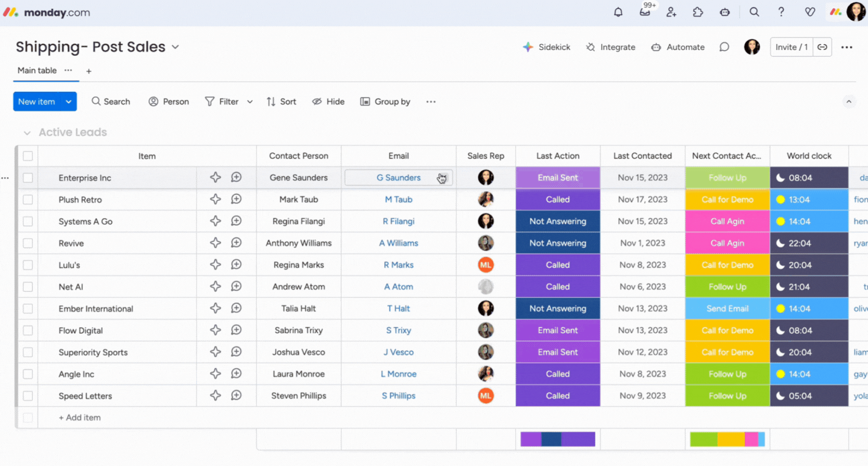Click the Next Contact summary color bar
This screenshot has height=466, width=868.
727,439
